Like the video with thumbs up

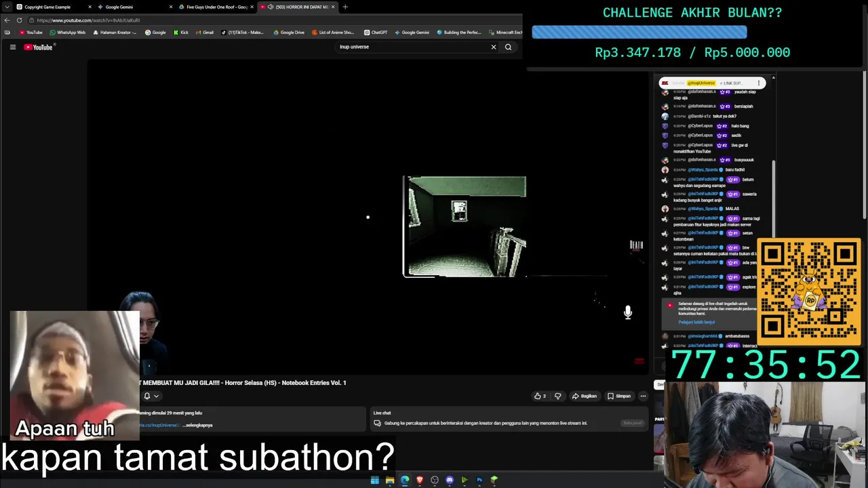click(x=540, y=396)
